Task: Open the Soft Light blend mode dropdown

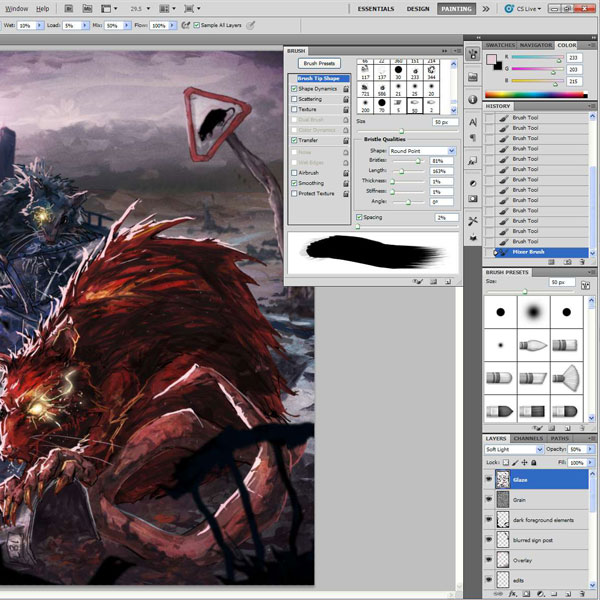Action: [x=514, y=450]
